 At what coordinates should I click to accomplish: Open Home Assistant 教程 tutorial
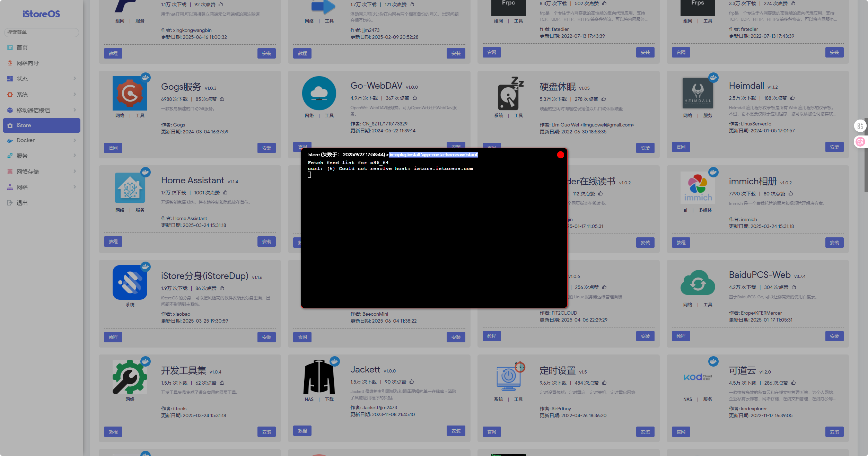pos(113,242)
